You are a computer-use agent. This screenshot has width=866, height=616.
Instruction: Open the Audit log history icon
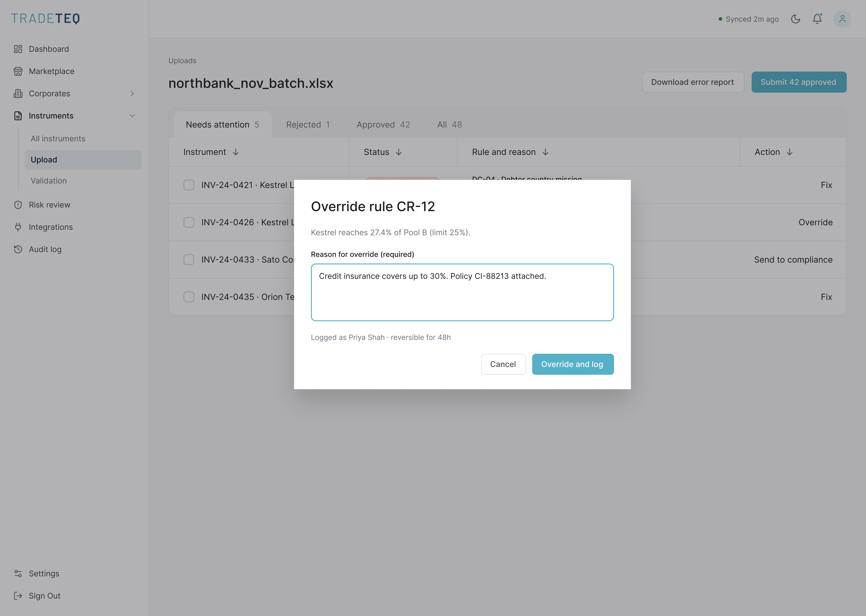pos(18,249)
